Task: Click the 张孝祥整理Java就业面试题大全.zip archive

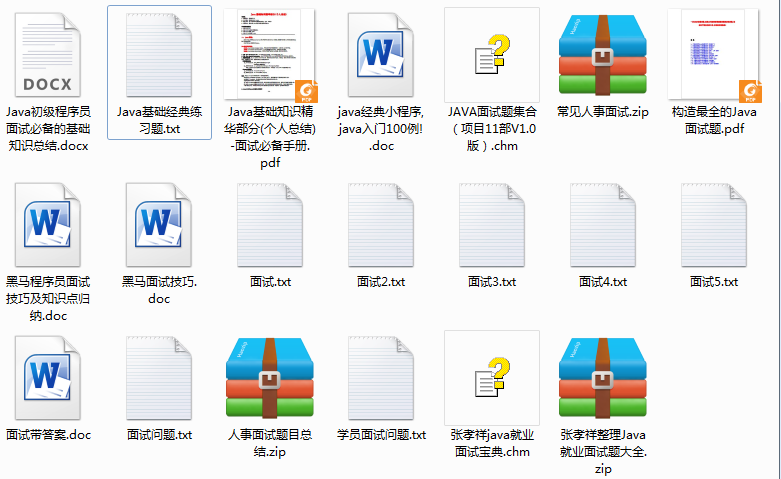Action: click(x=603, y=378)
